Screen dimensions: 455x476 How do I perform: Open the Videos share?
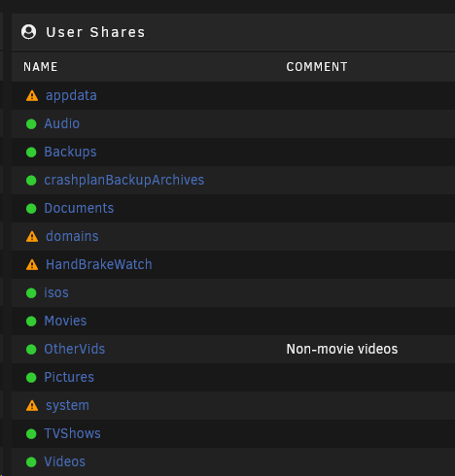(64, 461)
